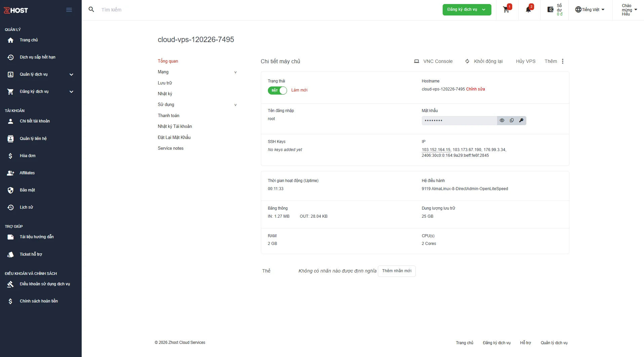This screenshot has height=357, width=644.
Task: Click the Affiliates people icon
Action: [x=10, y=173]
